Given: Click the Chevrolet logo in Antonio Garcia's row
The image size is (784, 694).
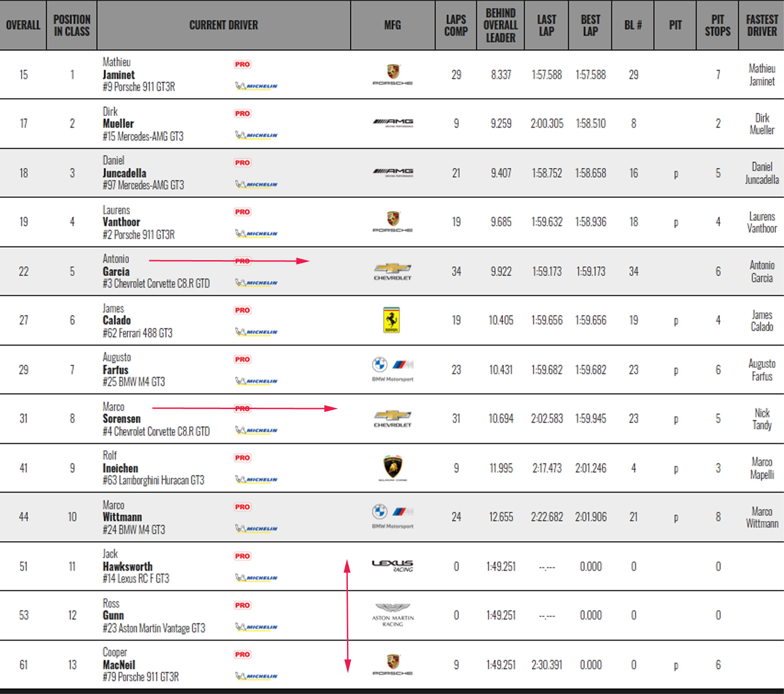Looking at the screenshot, I should [392, 271].
